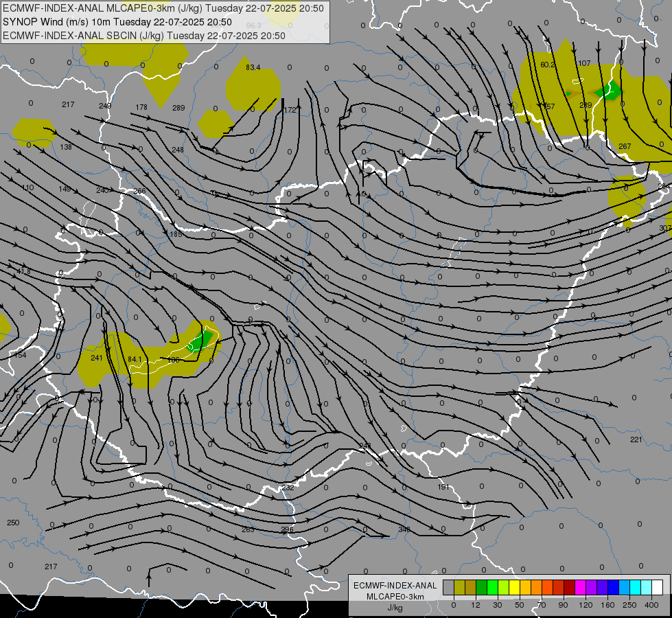Click the lime yellow-green legend swatch

504,587
